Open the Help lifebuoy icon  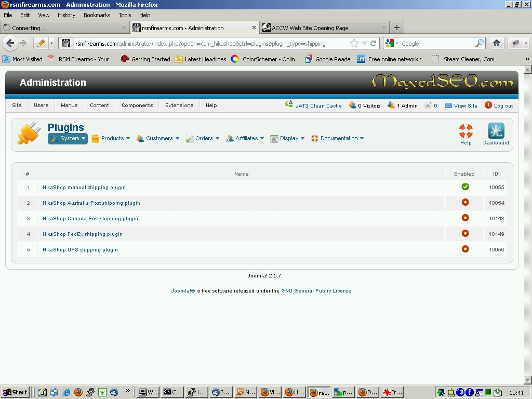465,131
